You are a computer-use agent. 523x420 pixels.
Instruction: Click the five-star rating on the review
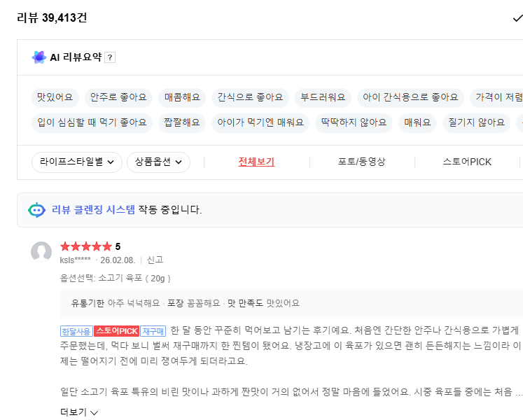[85, 246]
